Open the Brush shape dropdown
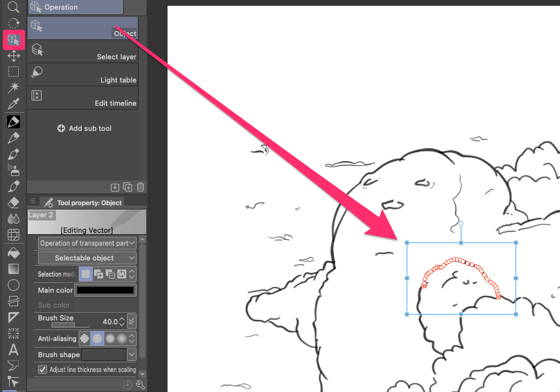This screenshot has height=392, width=560. (131, 354)
